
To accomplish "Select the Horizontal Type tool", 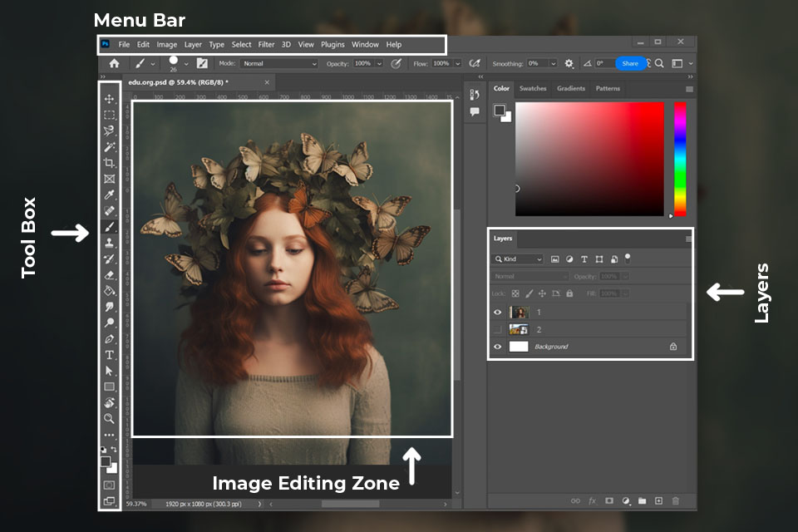I will (x=109, y=355).
